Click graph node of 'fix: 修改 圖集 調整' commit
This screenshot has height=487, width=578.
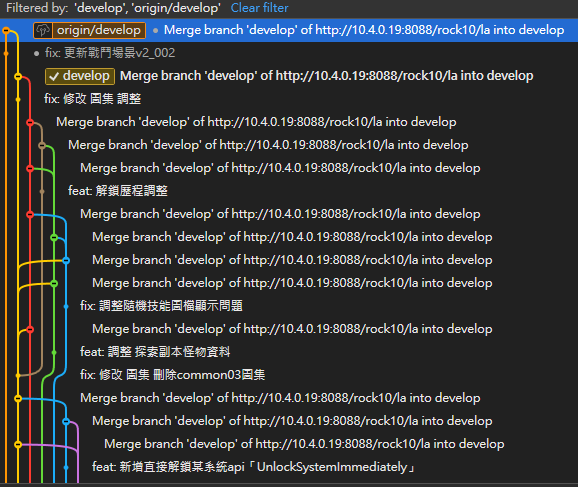coord(18,99)
